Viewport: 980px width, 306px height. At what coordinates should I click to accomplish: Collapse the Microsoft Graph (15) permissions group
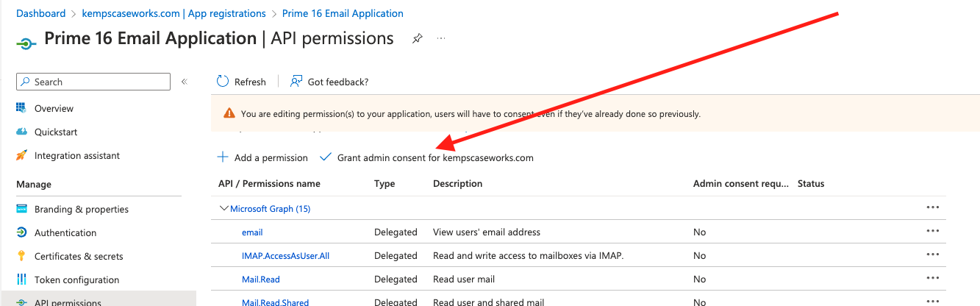pos(224,209)
